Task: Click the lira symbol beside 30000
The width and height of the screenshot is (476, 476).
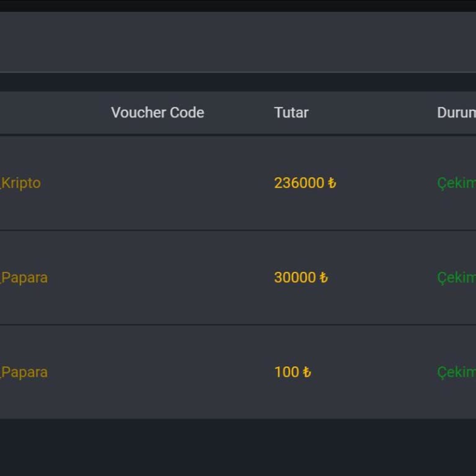Action: (324, 278)
